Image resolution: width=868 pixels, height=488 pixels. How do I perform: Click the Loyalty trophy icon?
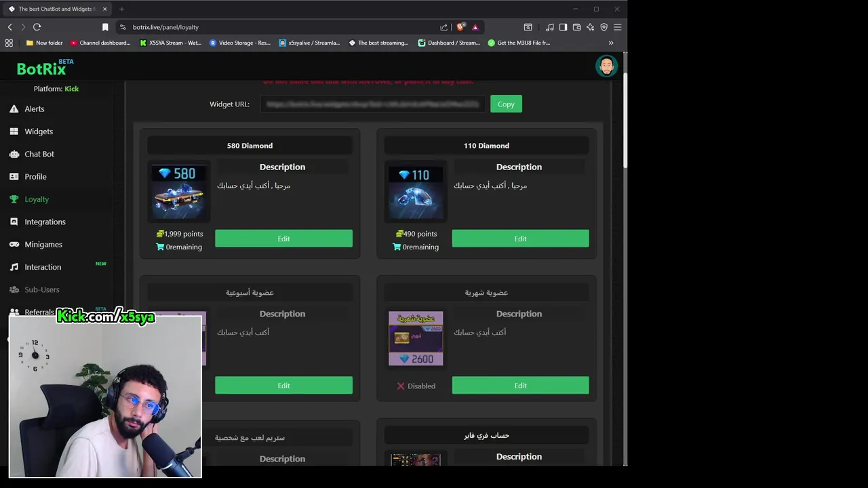coord(14,199)
